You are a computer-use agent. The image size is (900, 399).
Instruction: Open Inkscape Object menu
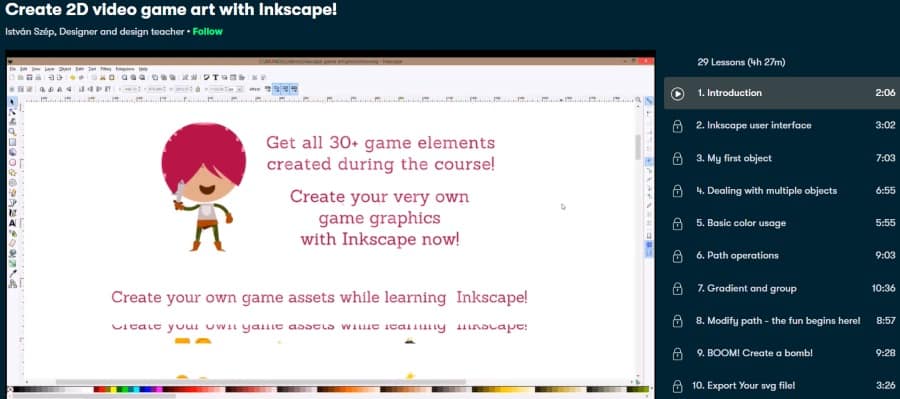[x=65, y=69]
